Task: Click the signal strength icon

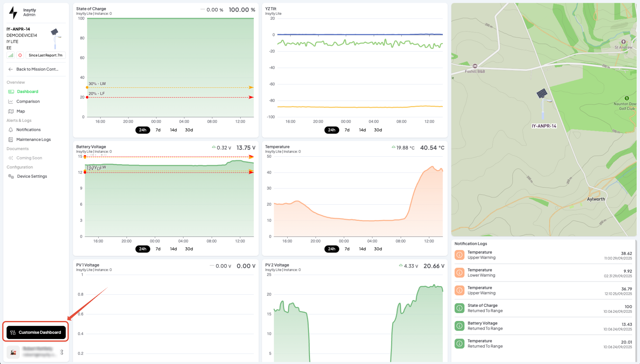Action: click(11, 55)
